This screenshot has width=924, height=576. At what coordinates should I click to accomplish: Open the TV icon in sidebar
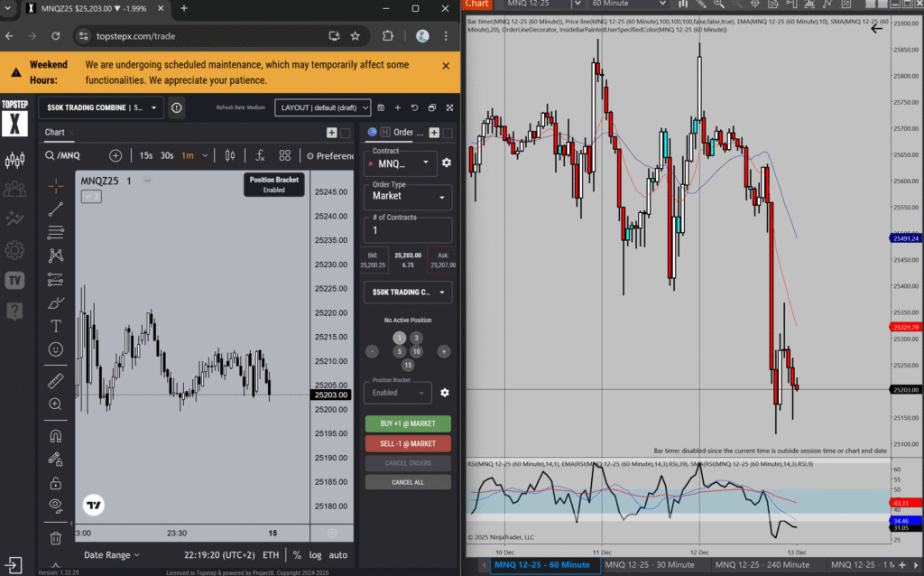click(x=14, y=280)
